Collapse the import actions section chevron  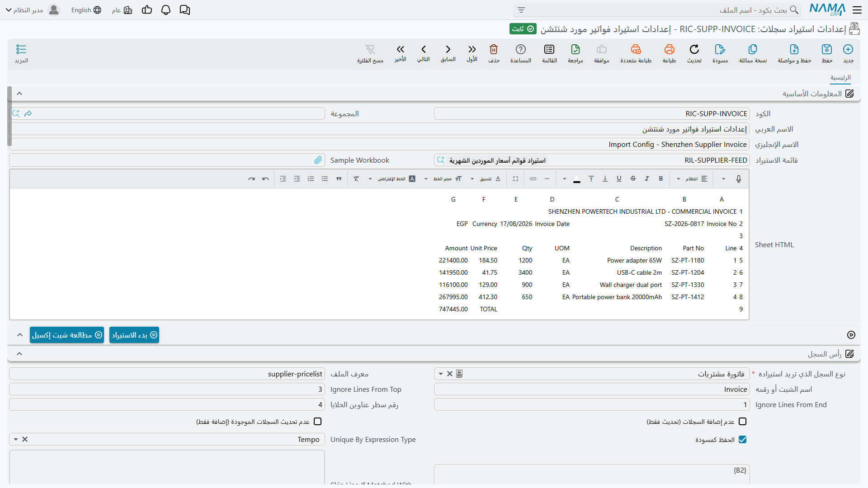coord(19,335)
